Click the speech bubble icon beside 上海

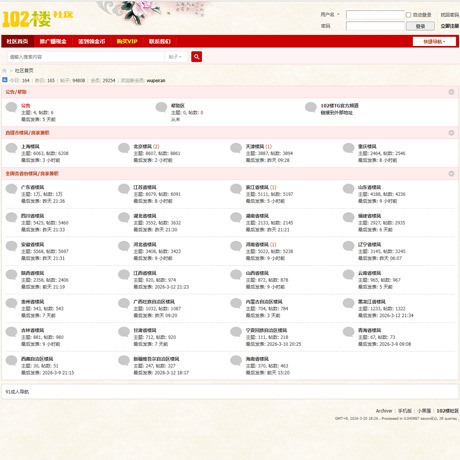point(11,148)
